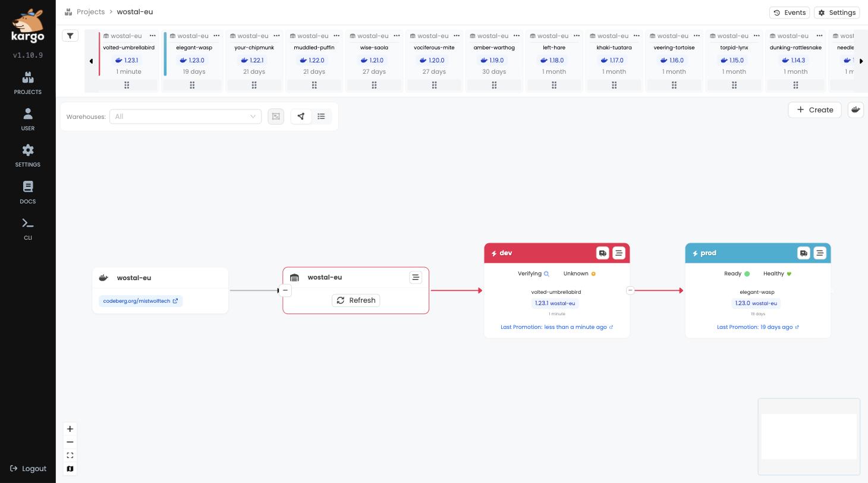Switch to the list view icon
Screen dimensions: 868x483
click(321, 117)
